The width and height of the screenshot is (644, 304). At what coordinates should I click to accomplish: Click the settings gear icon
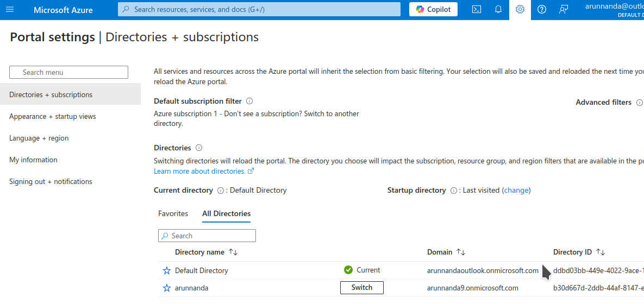[520, 10]
